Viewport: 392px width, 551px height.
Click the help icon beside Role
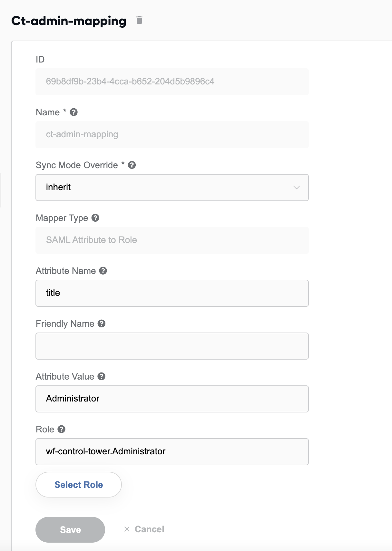[x=62, y=429]
